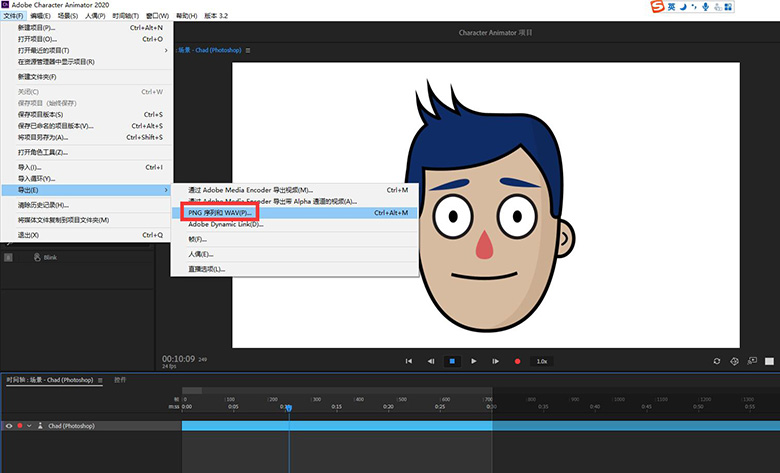The height and width of the screenshot is (473, 780).
Task: Go to start of scene playback button
Action: (408, 361)
